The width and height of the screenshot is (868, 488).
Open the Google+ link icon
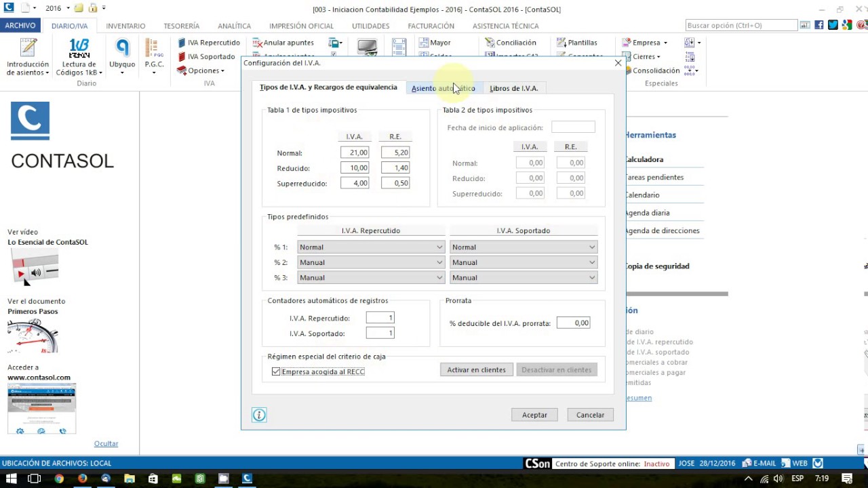click(x=847, y=25)
